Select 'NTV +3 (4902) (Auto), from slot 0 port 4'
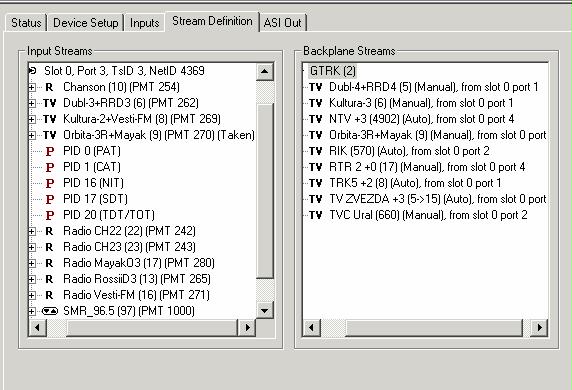 (421, 119)
